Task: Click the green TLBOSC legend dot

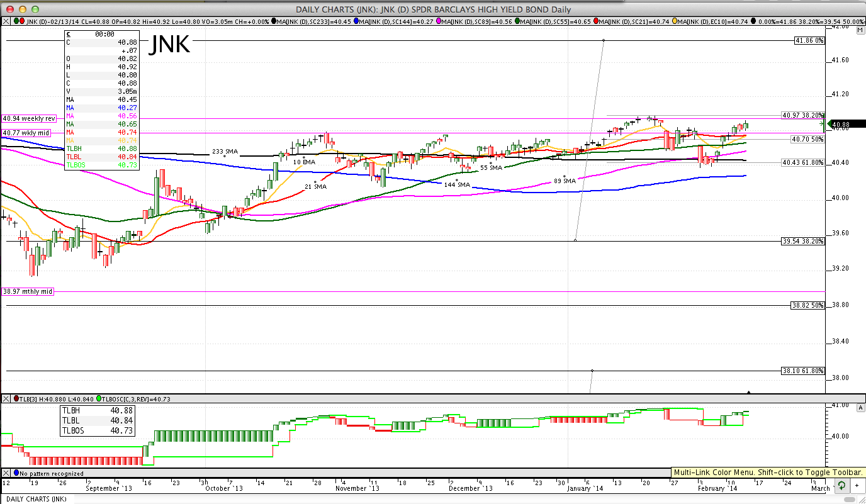Action: click(x=99, y=399)
